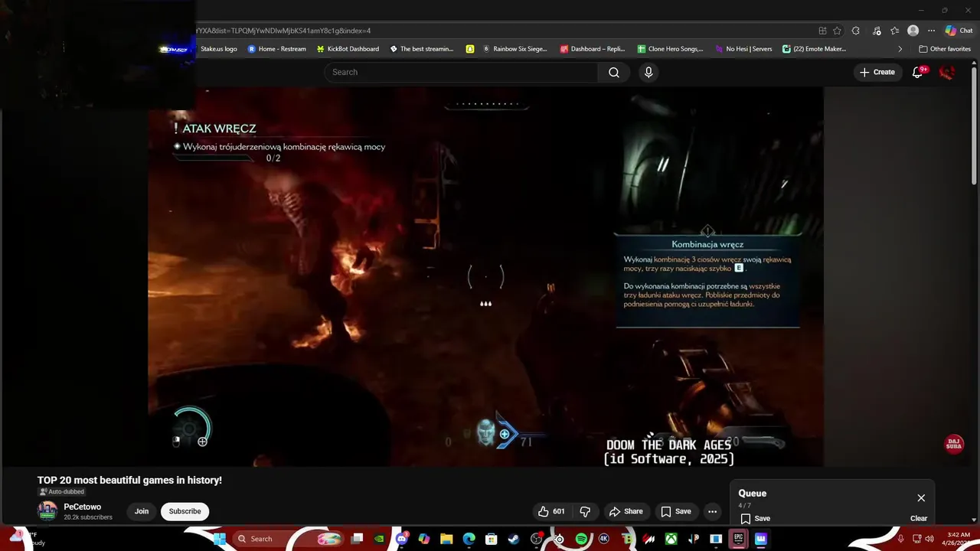Screen dimensions: 980x551
Task: Click the Windows Start button
Action: tap(220, 539)
